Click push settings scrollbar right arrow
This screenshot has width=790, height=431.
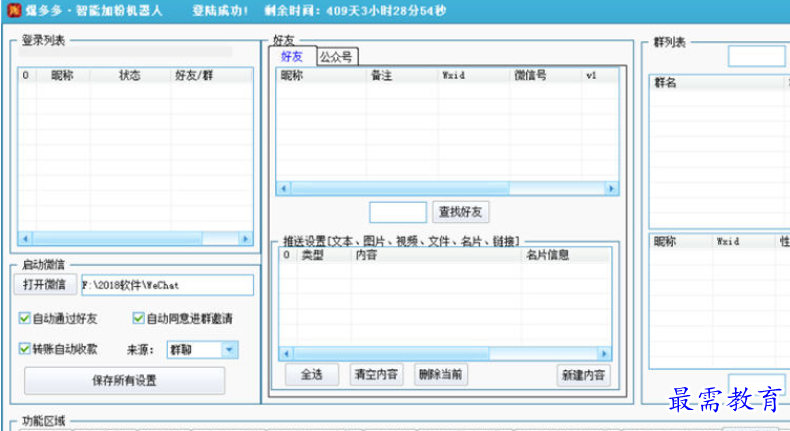coord(604,353)
